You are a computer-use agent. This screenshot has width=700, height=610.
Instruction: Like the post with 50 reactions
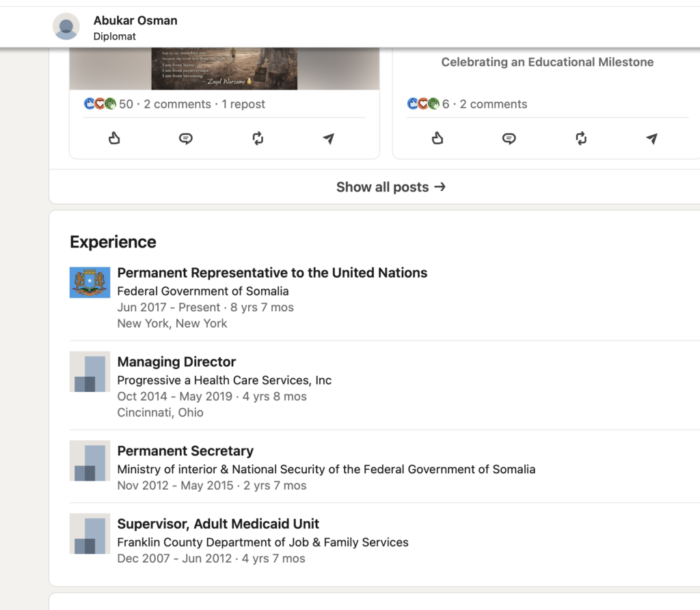pos(114,139)
